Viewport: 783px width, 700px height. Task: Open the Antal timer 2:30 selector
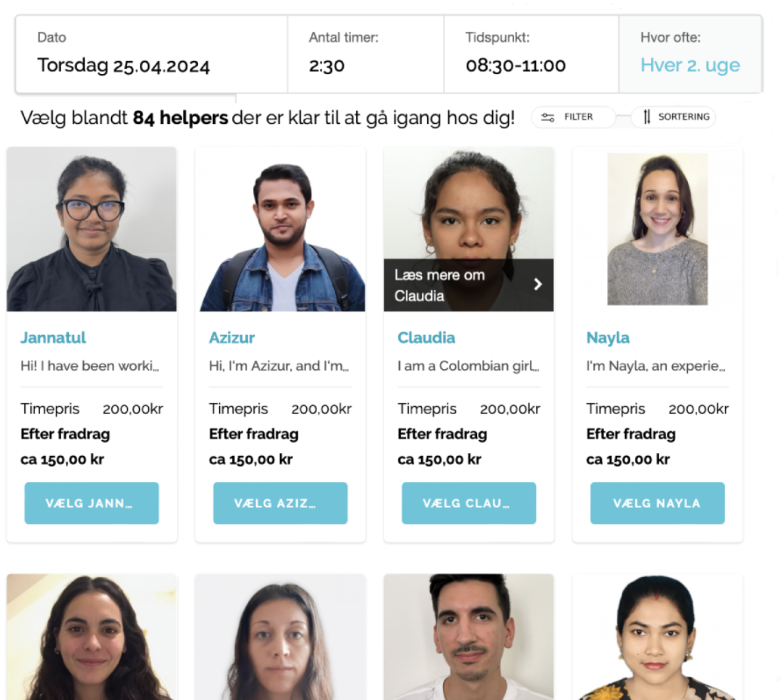click(x=366, y=54)
